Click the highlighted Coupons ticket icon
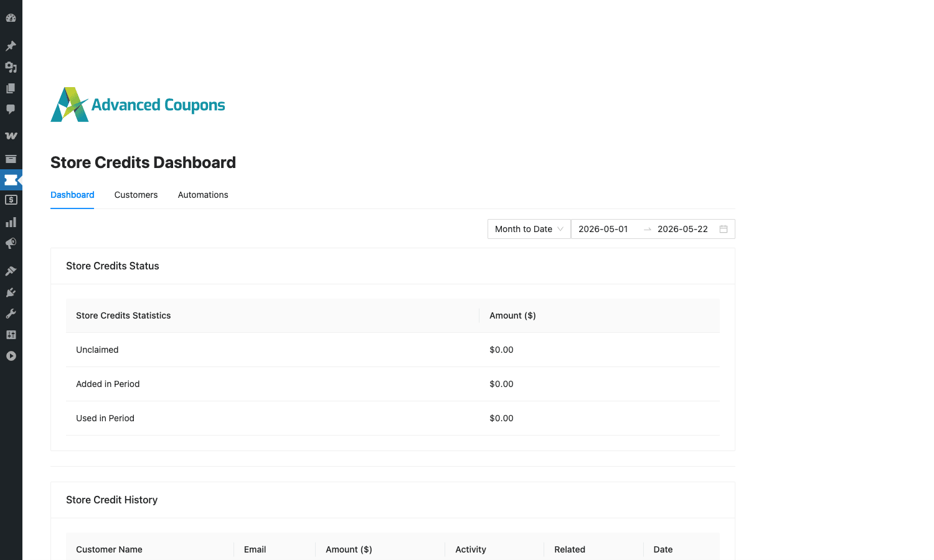934x560 pixels. (x=11, y=180)
